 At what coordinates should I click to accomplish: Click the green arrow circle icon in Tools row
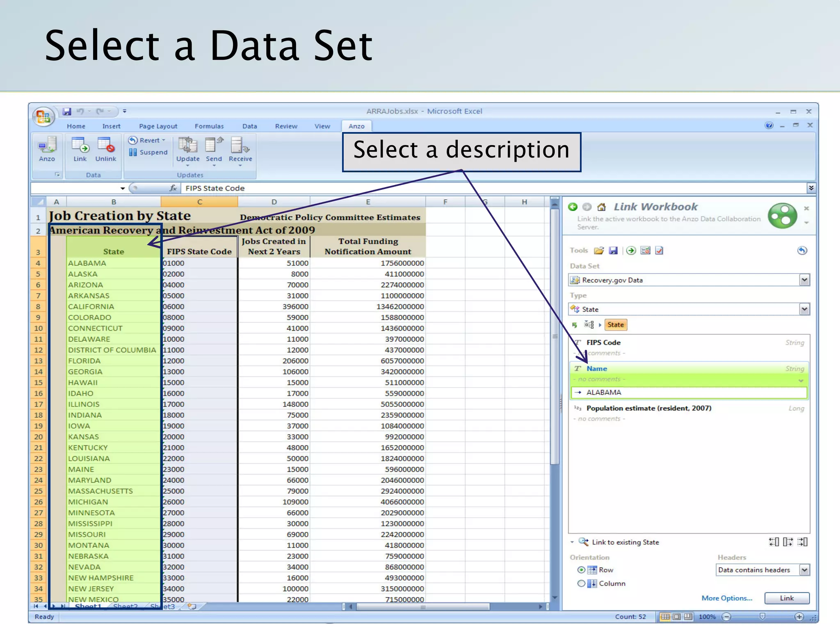(631, 250)
